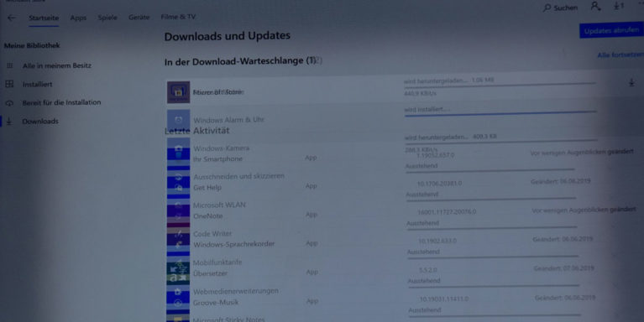
Task: Go back with the arrow icon
Action: coord(12,18)
